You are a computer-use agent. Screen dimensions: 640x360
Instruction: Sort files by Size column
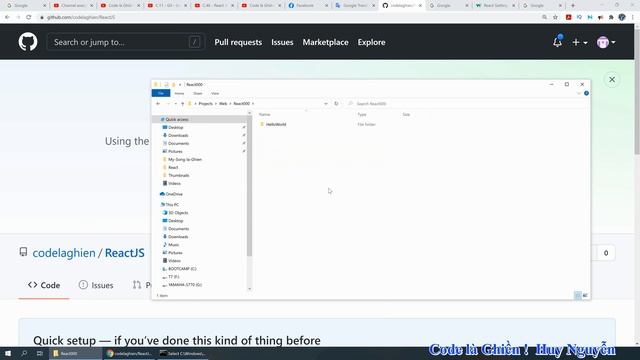406,114
